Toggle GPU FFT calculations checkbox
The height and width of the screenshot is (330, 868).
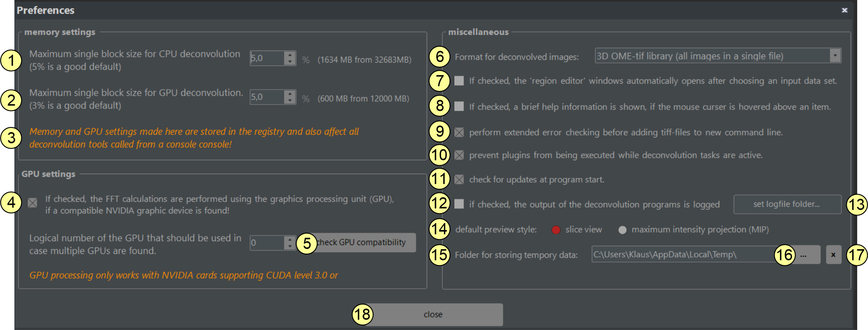tap(33, 203)
